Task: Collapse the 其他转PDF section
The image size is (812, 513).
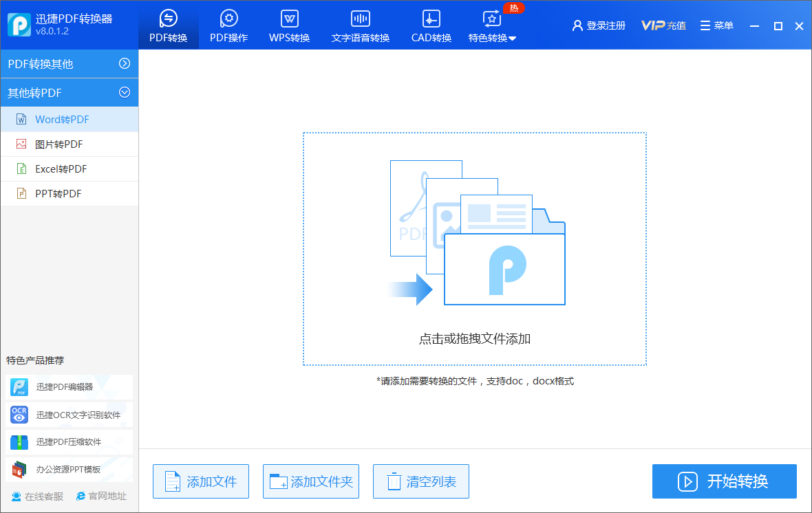Action: coord(69,92)
